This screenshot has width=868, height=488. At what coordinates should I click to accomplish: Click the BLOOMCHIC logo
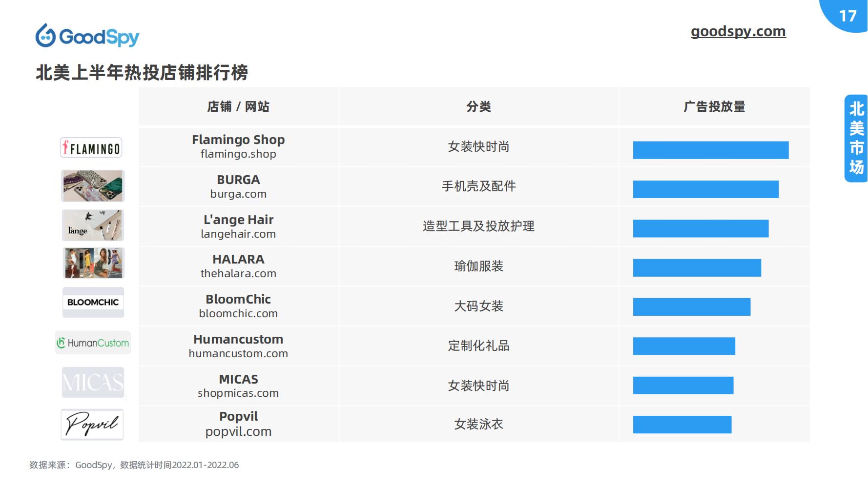(x=93, y=302)
